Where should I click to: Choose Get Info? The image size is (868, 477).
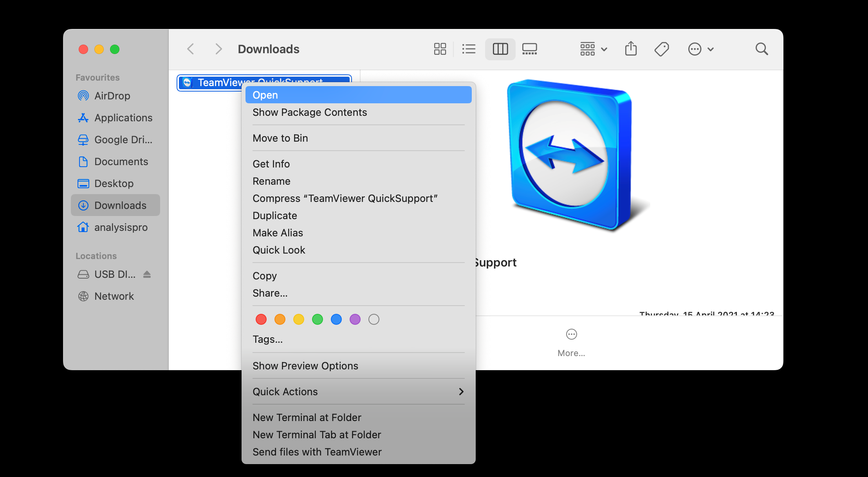[358, 164]
